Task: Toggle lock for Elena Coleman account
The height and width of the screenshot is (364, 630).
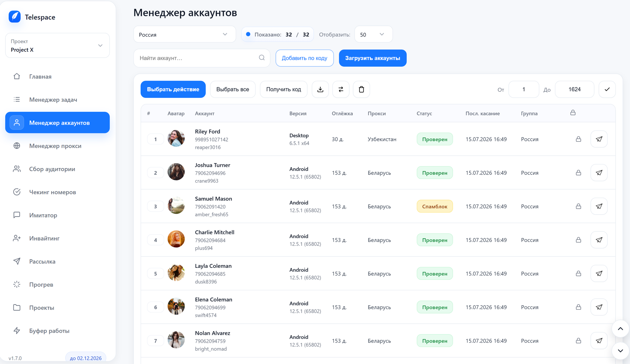Action: pyautogui.click(x=579, y=307)
